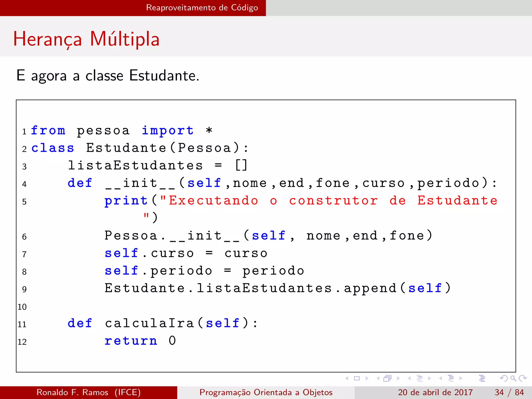Click the single slide rectangle navigation icon
Screen dimensions: 532x399
(x=357, y=378)
